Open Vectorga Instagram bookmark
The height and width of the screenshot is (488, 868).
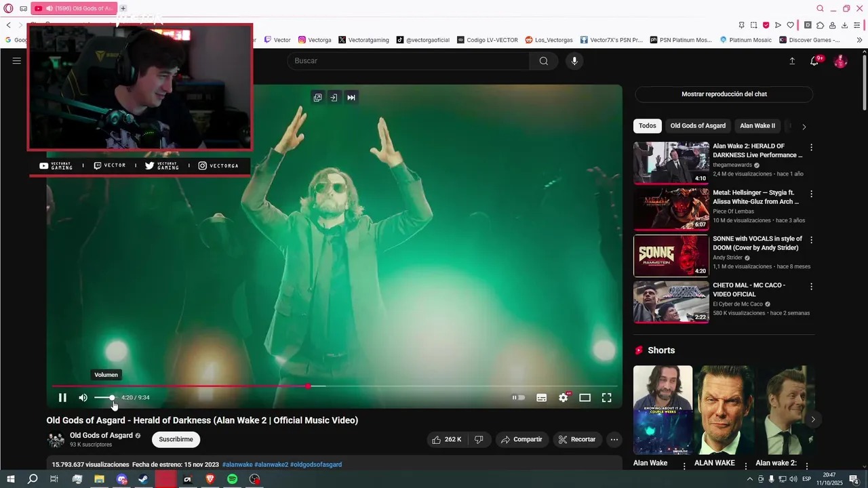(x=315, y=40)
